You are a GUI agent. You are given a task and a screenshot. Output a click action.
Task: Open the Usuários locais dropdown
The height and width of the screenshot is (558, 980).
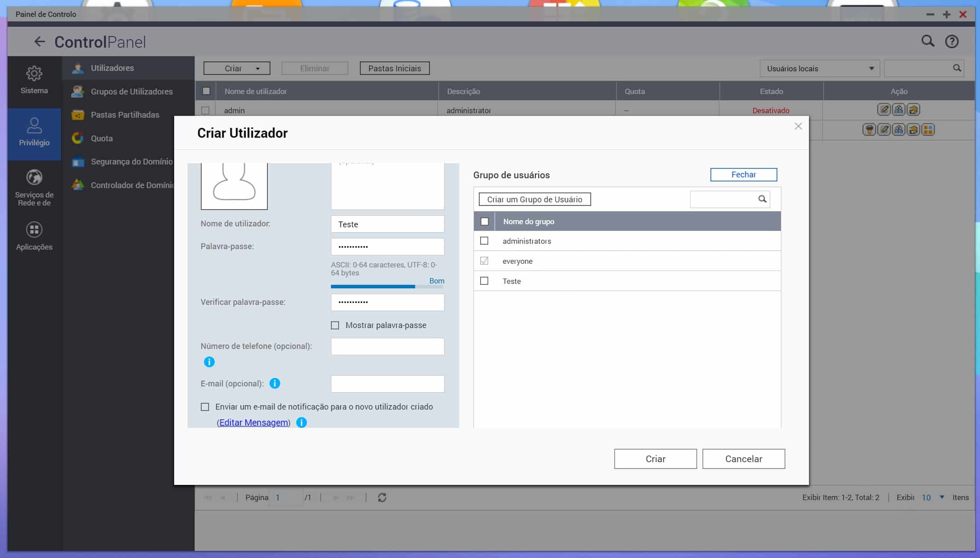coord(820,69)
